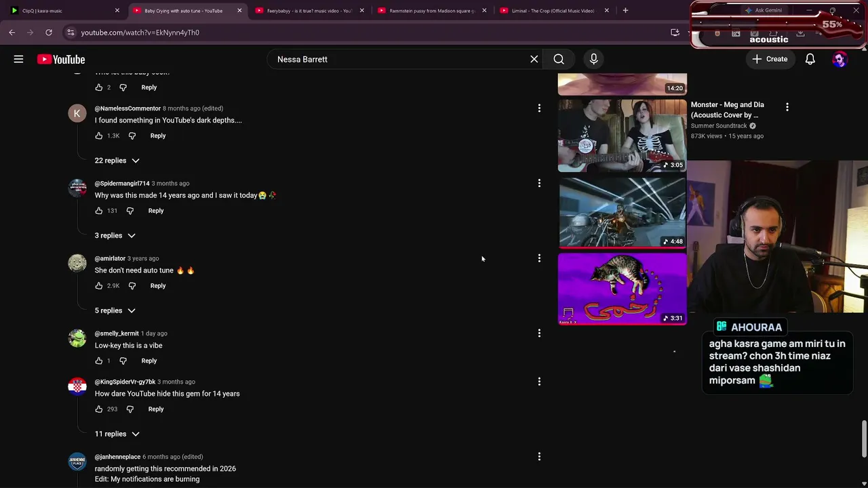Like the "She don't need auto tune" comment

coord(99,286)
